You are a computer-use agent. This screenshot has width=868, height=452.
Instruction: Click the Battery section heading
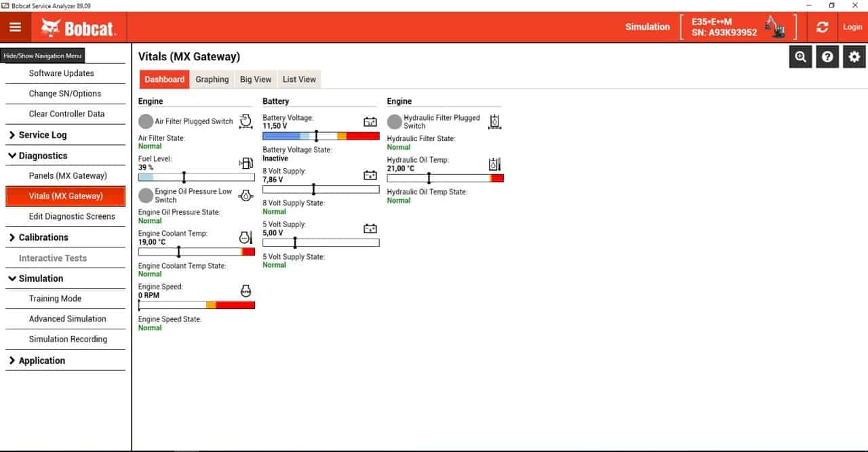276,101
